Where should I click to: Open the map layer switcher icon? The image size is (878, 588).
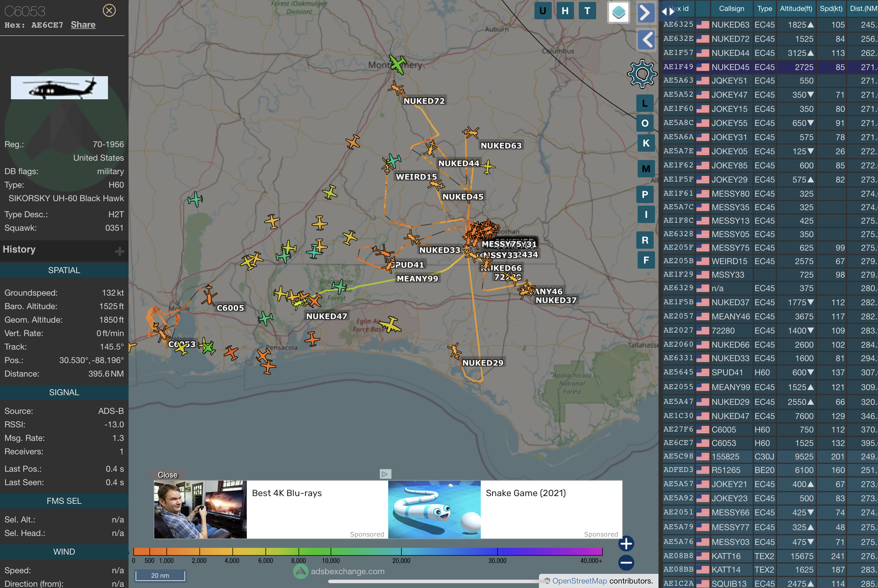[618, 13]
